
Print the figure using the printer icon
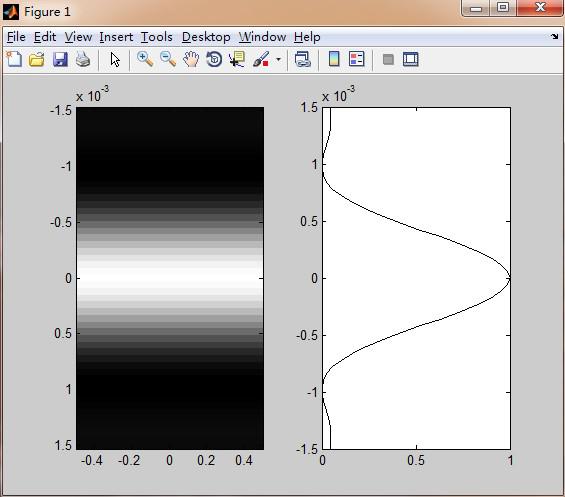coord(83,59)
